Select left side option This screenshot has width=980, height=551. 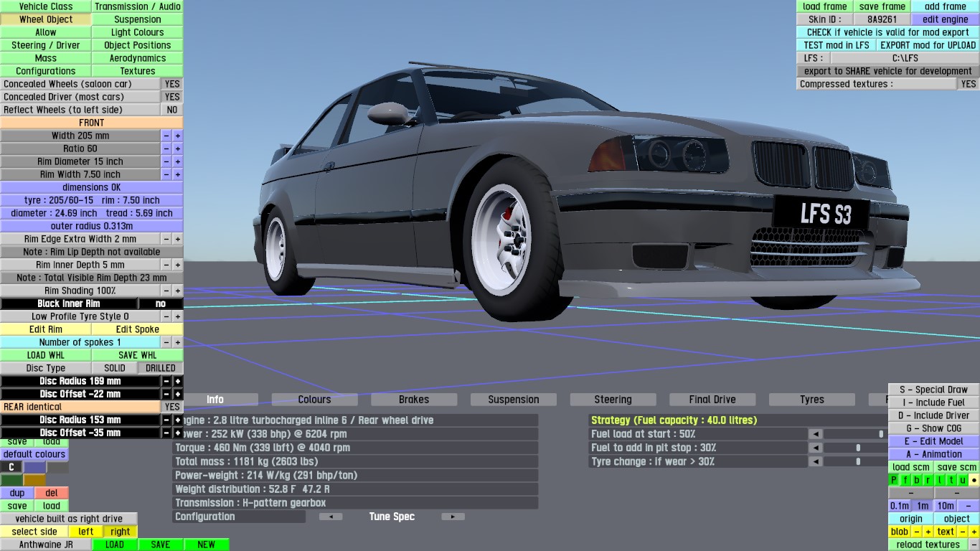pos(86,532)
